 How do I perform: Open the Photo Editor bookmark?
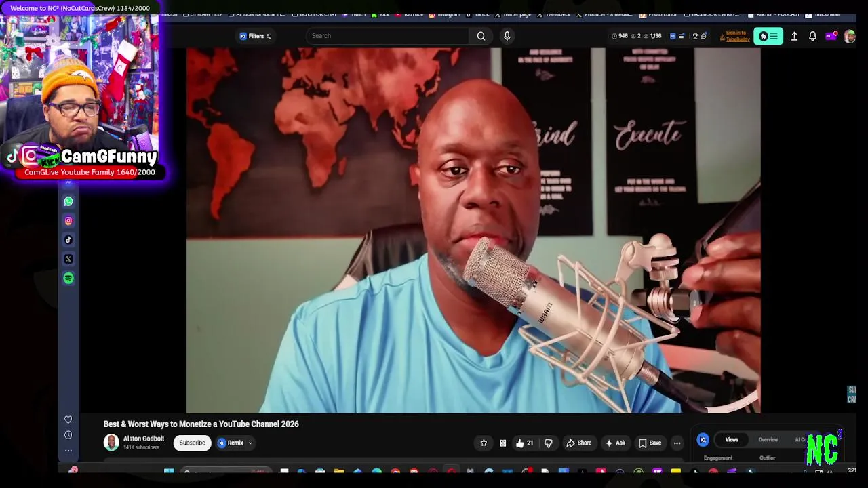click(x=656, y=14)
